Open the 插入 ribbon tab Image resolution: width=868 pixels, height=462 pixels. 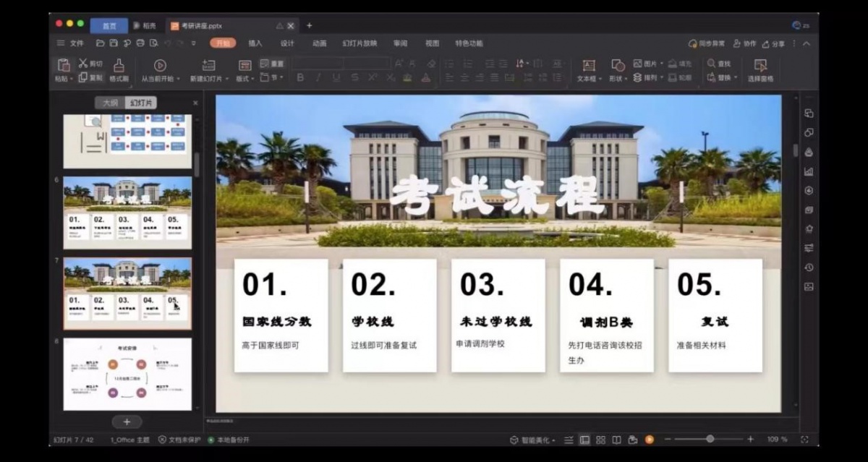point(255,43)
